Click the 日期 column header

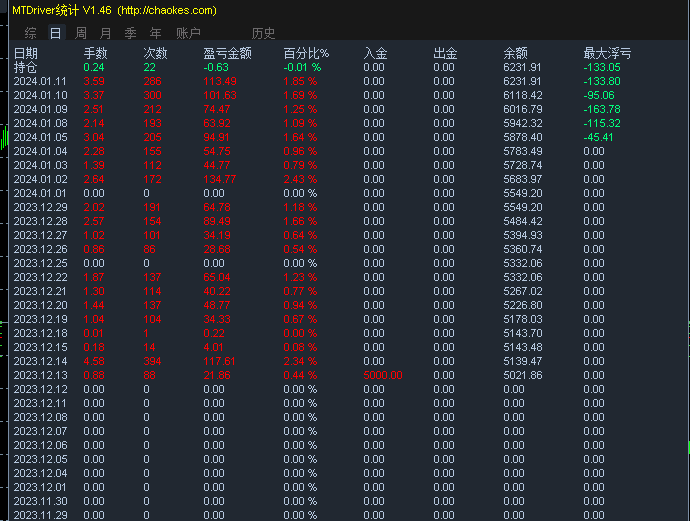click(26, 53)
